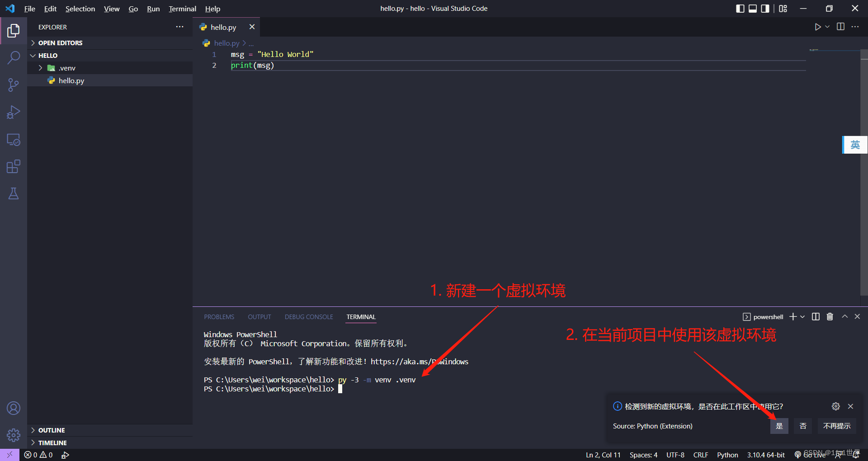This screenshot has width=868, height=461.
Task: Click the Run Python File play button
Action: click(x=817, y=27)
